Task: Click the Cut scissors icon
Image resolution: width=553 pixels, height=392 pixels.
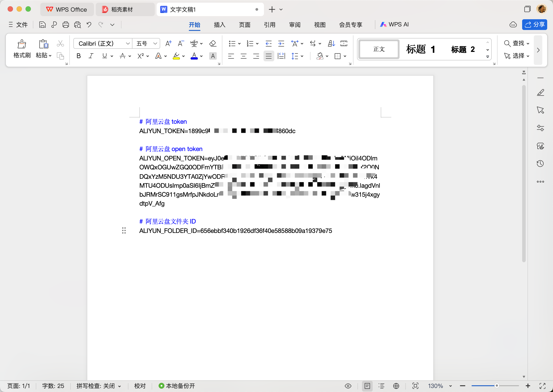Action: [60, 43]
